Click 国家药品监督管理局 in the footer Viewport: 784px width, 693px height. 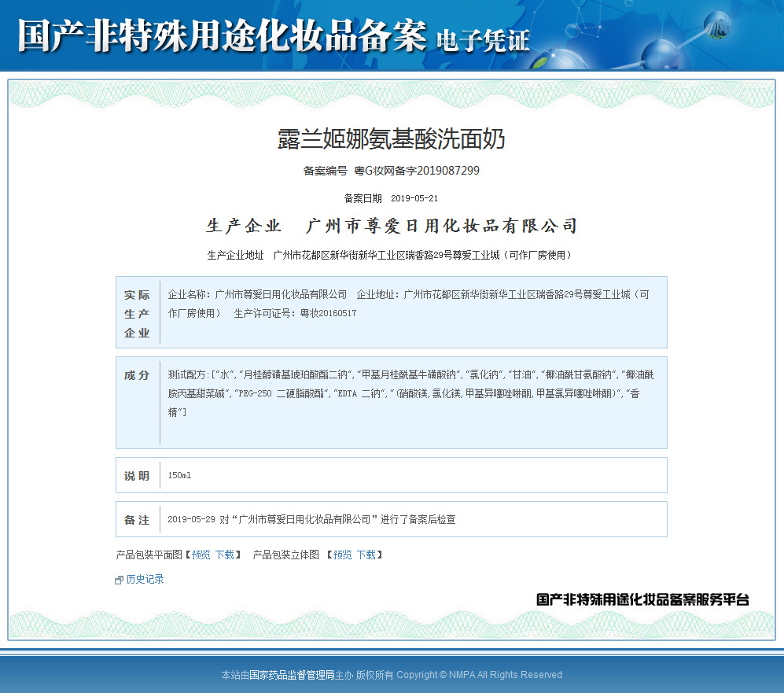click(292, 675)
